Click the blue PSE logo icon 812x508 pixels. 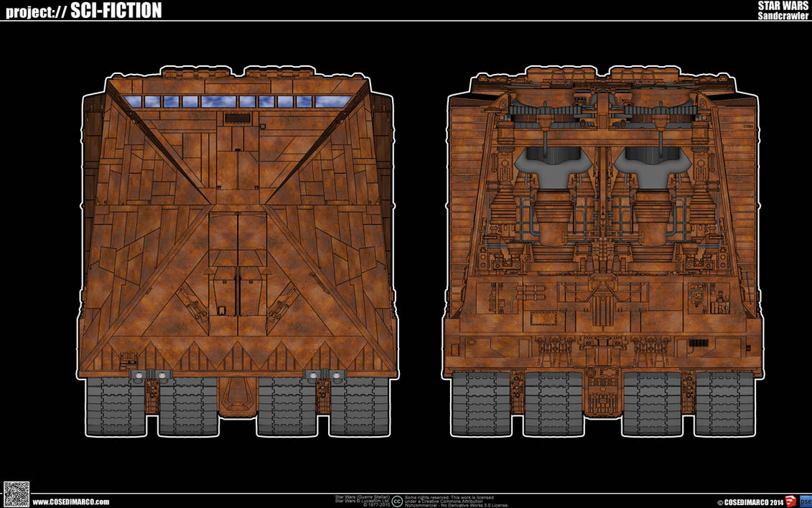806,502
